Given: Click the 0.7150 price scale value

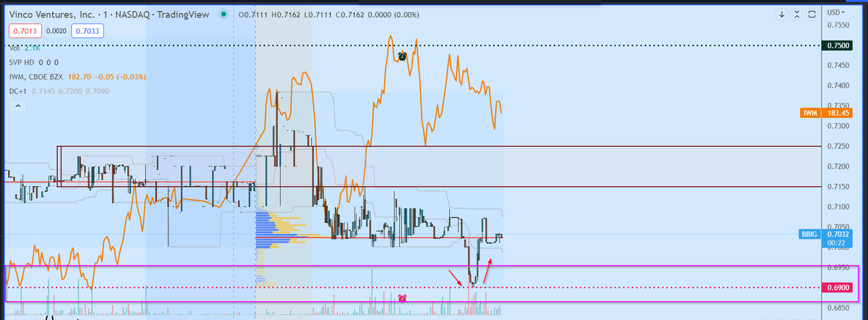Looking at the screenshot, I should pos(838,187).
